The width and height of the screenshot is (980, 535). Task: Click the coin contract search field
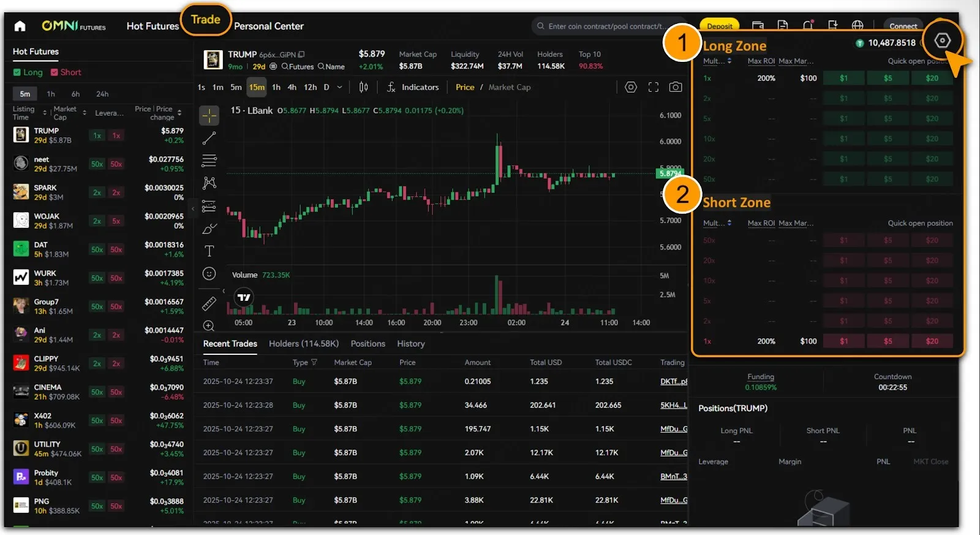click(x=606, y=26)
